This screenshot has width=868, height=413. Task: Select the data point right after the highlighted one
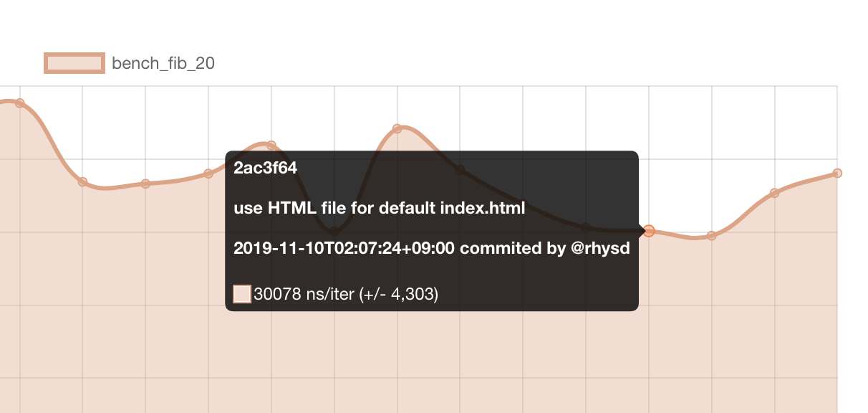point(712,235)
